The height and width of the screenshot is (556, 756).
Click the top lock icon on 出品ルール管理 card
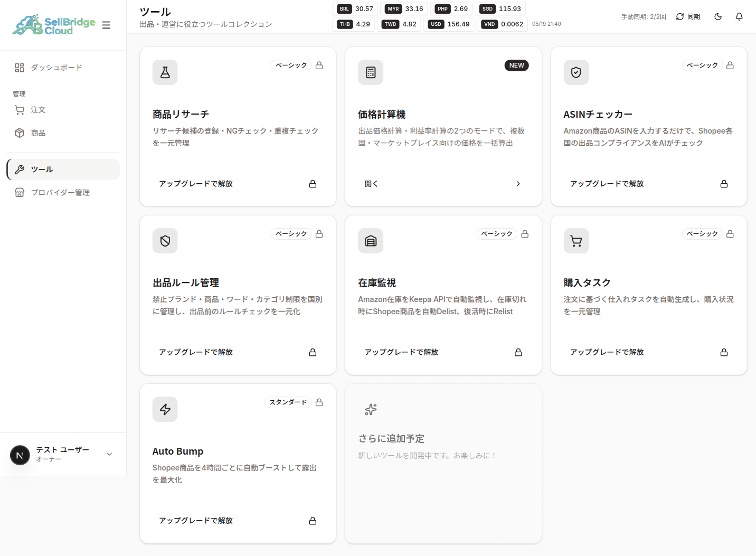point(319,234)
